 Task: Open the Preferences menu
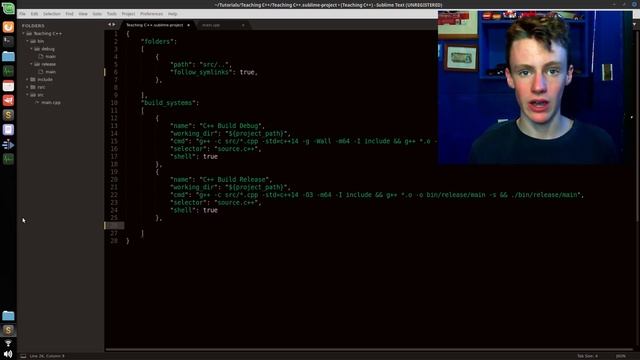pos(151,14)
